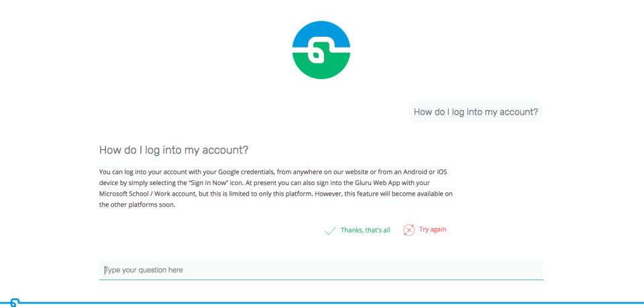Click the large Gluru logo
Screen dimensions: 644x307
[x=321, y=50]
